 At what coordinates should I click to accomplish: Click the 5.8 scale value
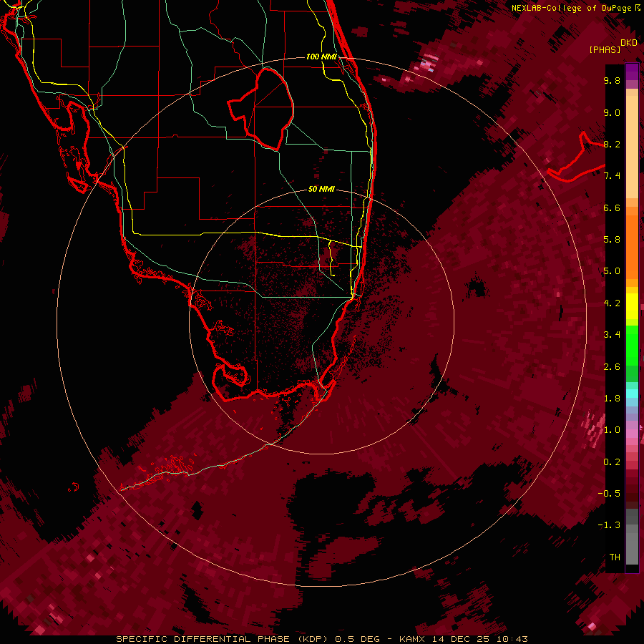(x=612, y=240)
